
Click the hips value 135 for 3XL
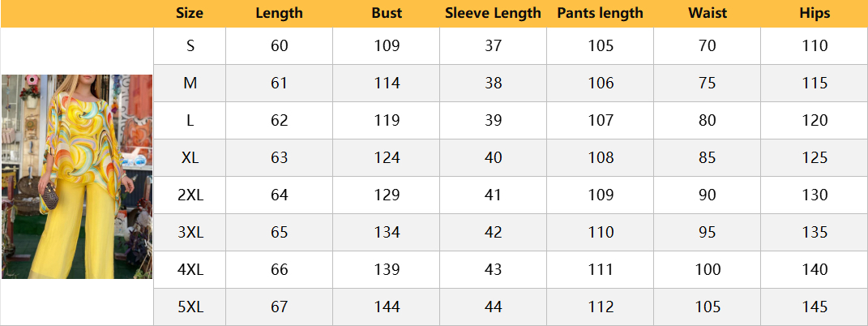815,233
